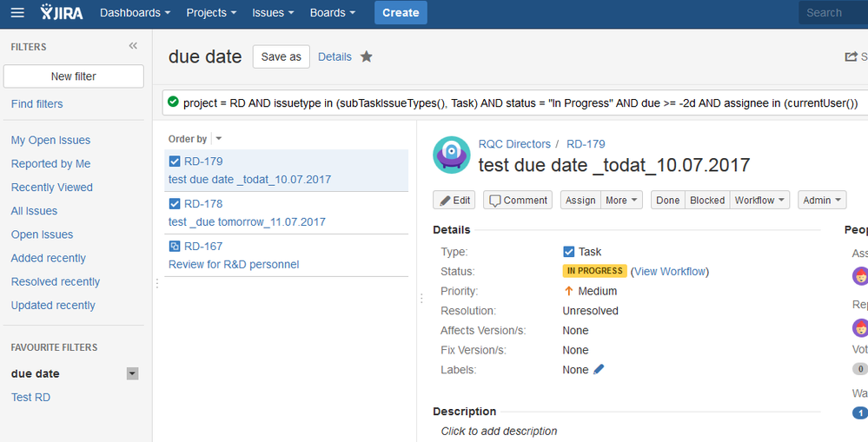Image resolution: width=868 pixels, height=442 pixels.
Task: Open the RQC Directors project avatar
Action: [452, 155]
